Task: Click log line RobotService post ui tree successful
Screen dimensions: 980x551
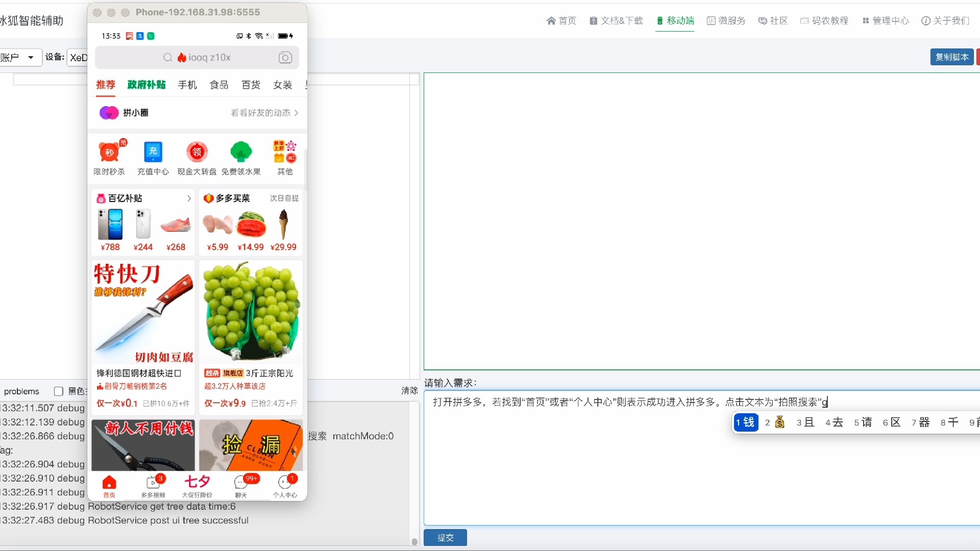Action: pos(125,520)
